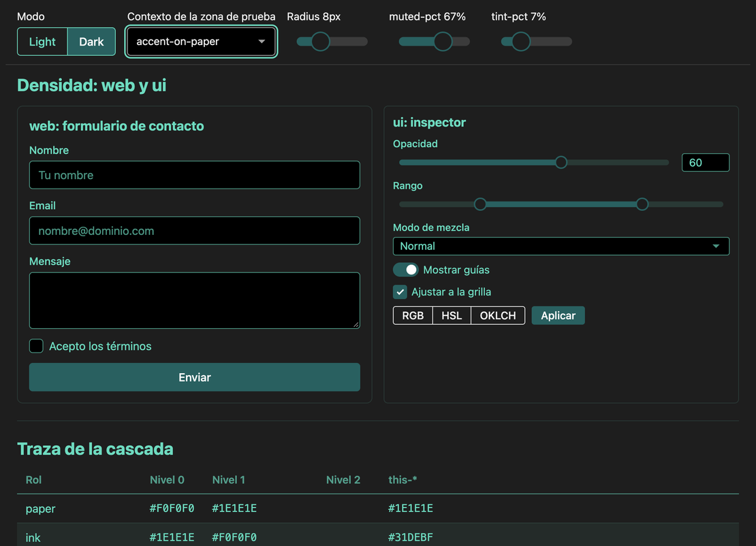Click the Mostrar guías label
Screen dimensions: 756x546
pos(456,270)
